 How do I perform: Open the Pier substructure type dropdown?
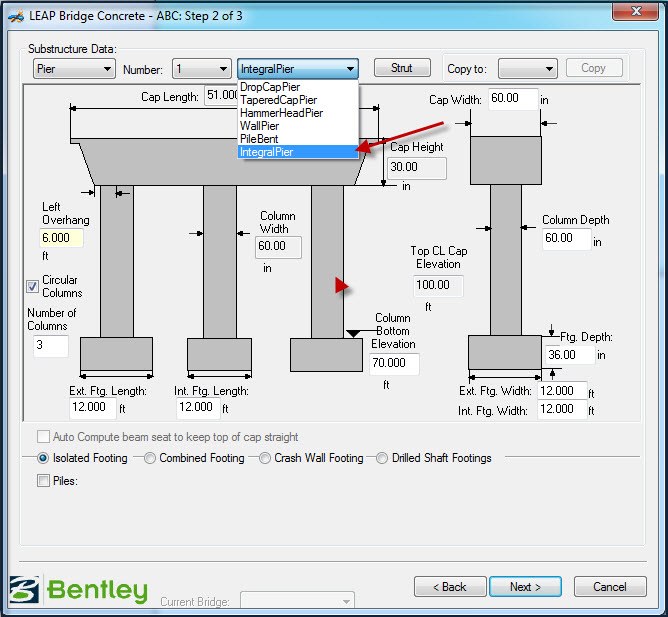74,69
